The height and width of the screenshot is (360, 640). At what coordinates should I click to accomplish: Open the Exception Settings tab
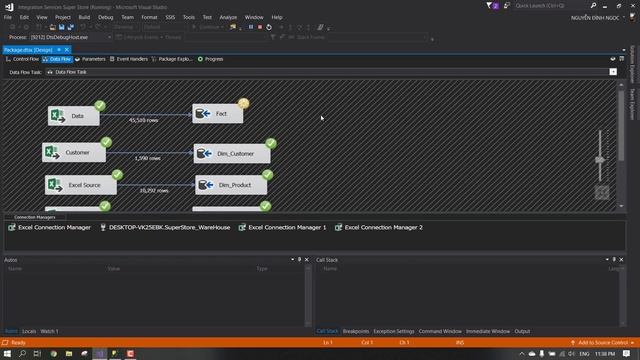coord(394,331)
